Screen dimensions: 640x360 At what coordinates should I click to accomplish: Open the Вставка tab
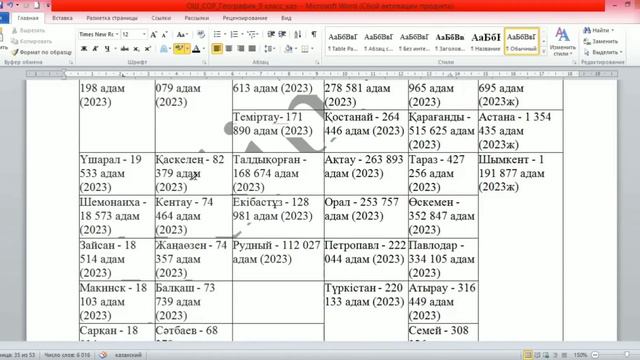pos(62,18)
